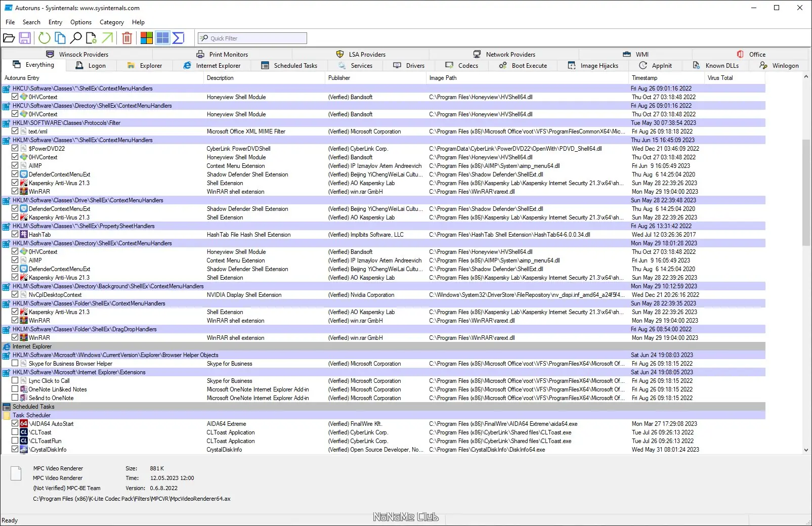Image resolution: width=812 pixels, height=526 pixels.
Task: Click the Scheduled Tasks section row icon
Action: 7,407
